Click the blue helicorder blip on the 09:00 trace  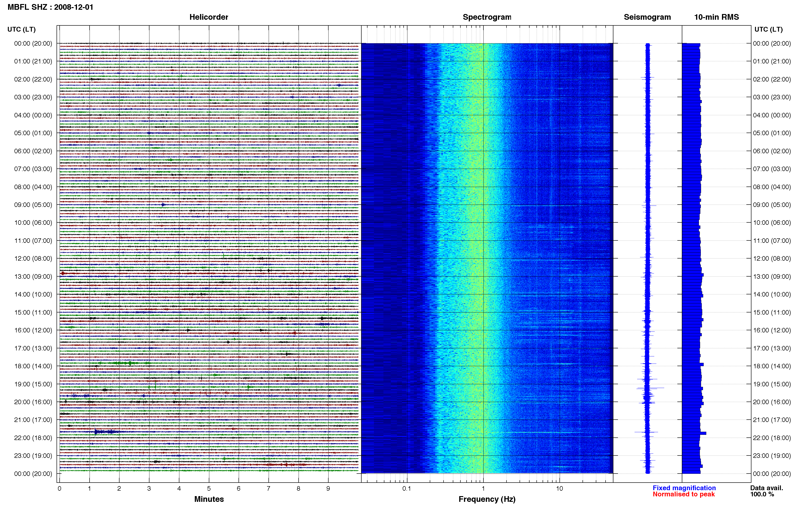pos(163,205)
